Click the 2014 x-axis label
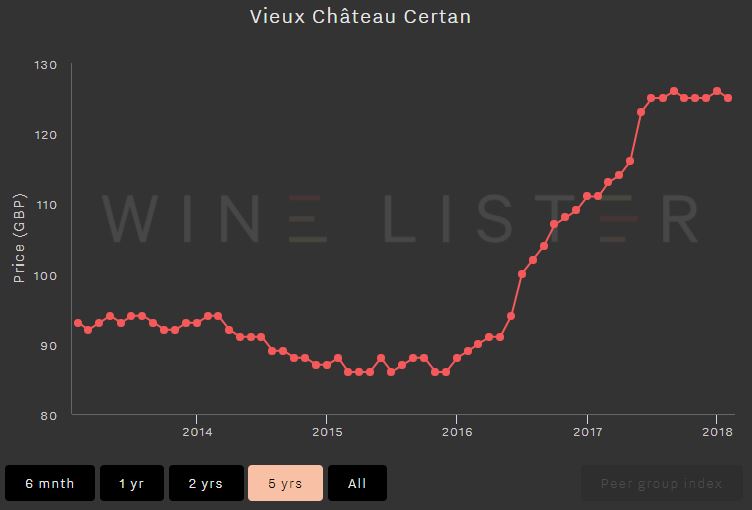Viewport: 752px width, 510px height. tap(197, 432)
